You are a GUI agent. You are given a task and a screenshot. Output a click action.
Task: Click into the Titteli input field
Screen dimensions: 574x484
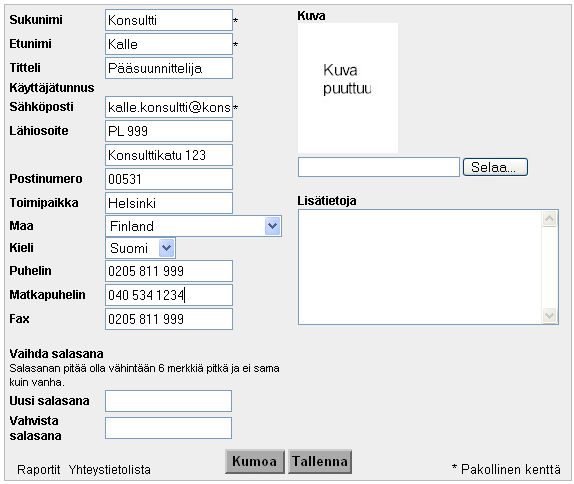coord(169,68)
